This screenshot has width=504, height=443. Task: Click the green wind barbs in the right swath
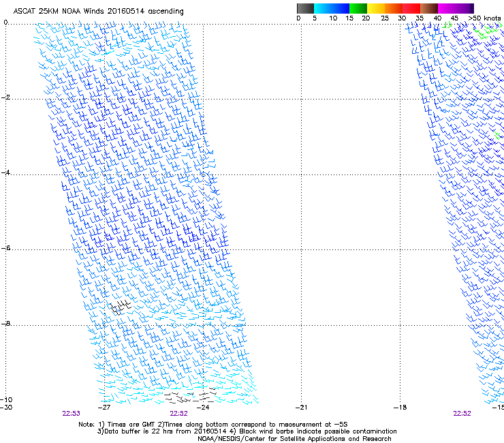click(487, 31)
